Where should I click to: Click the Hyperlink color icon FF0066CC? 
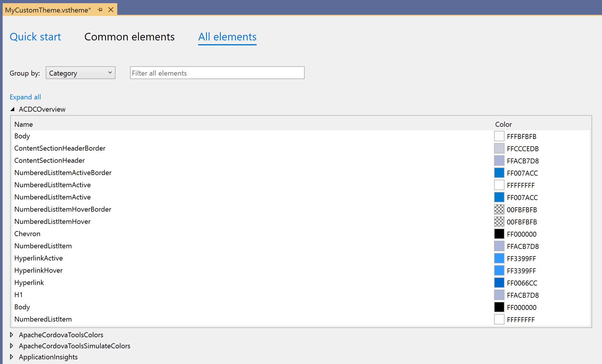tap(498, 283)
